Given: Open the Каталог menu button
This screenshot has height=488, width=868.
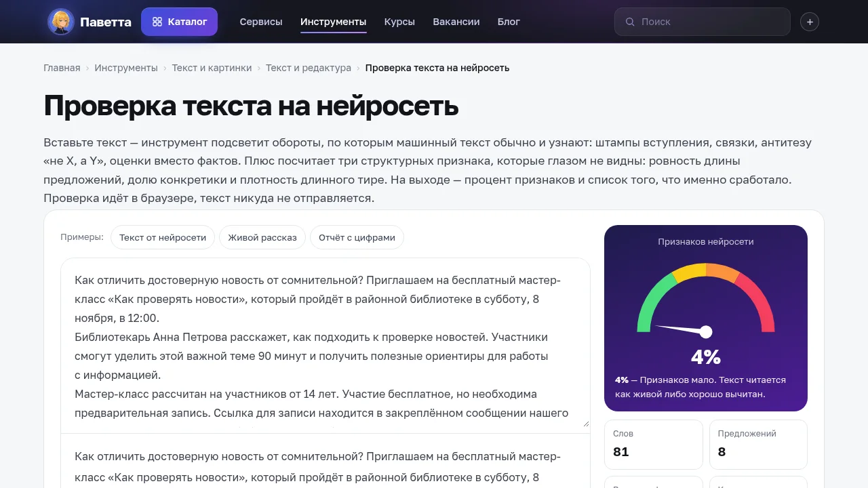Looking at the screenshot, I should (x=179, y=22).
